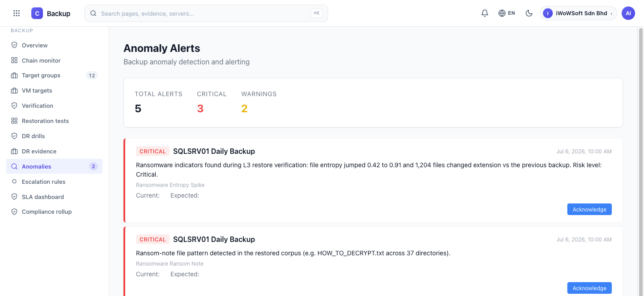Click the Target groups count badge 12

pyautogui.click(x=92, y=76)
